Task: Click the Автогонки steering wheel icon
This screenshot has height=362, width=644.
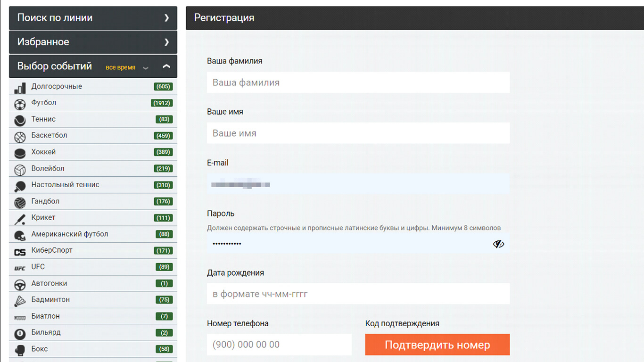Action: pos(20,285)
